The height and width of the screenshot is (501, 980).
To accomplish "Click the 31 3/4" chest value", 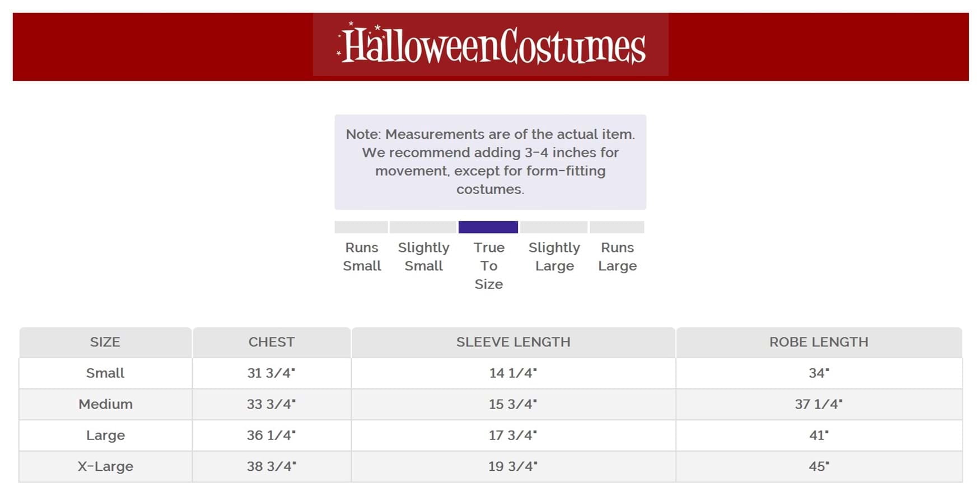I will click(272, 373).
